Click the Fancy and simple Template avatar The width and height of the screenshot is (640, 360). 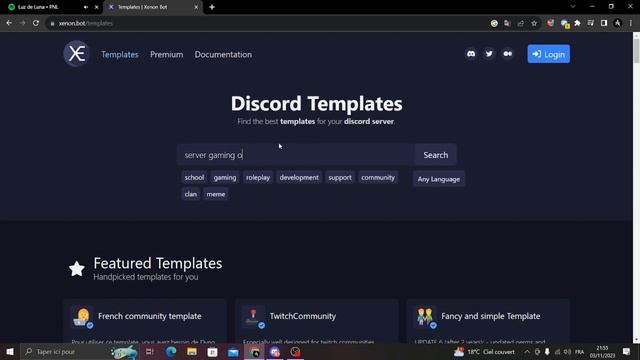pos(424,317)
